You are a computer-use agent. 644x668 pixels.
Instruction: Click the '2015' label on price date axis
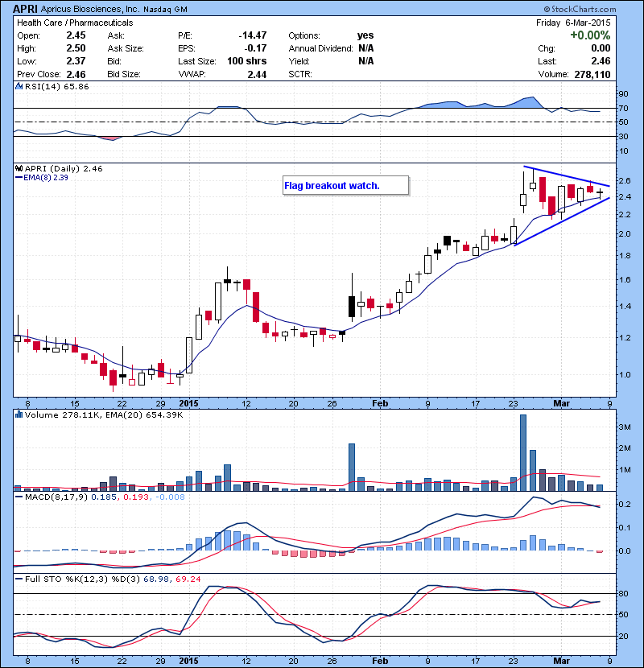tap(188, 403)
